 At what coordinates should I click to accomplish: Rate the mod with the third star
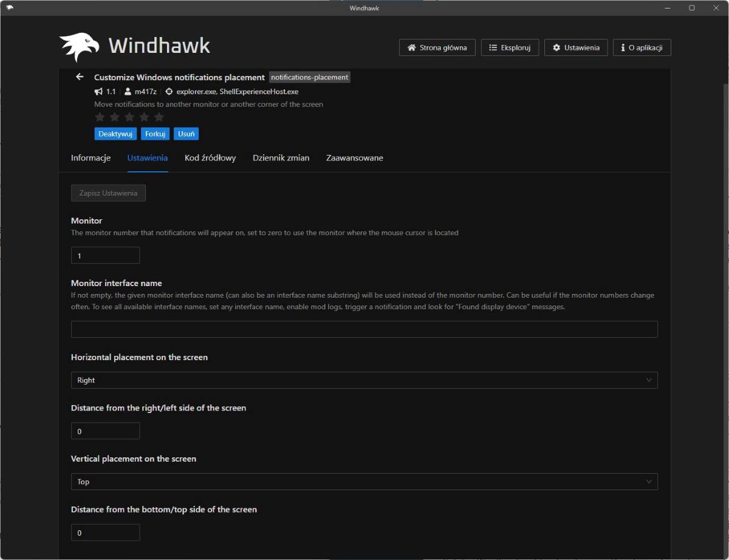(x=129, y=117)
